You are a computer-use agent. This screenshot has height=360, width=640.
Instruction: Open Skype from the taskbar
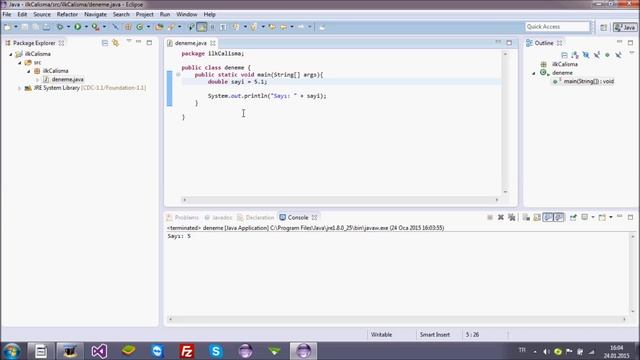tap(216, 351)
